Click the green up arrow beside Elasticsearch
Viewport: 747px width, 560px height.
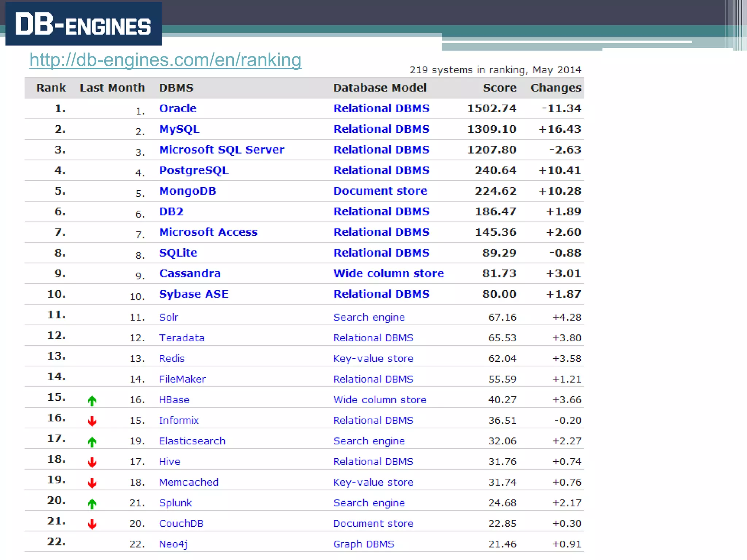pos(92,442)
